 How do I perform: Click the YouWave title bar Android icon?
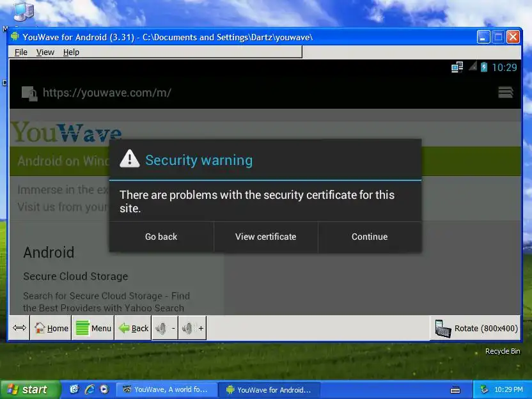click(x=15, y=36)
